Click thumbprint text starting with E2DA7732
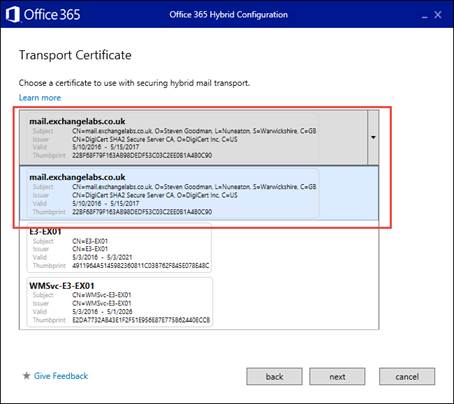 141,320
